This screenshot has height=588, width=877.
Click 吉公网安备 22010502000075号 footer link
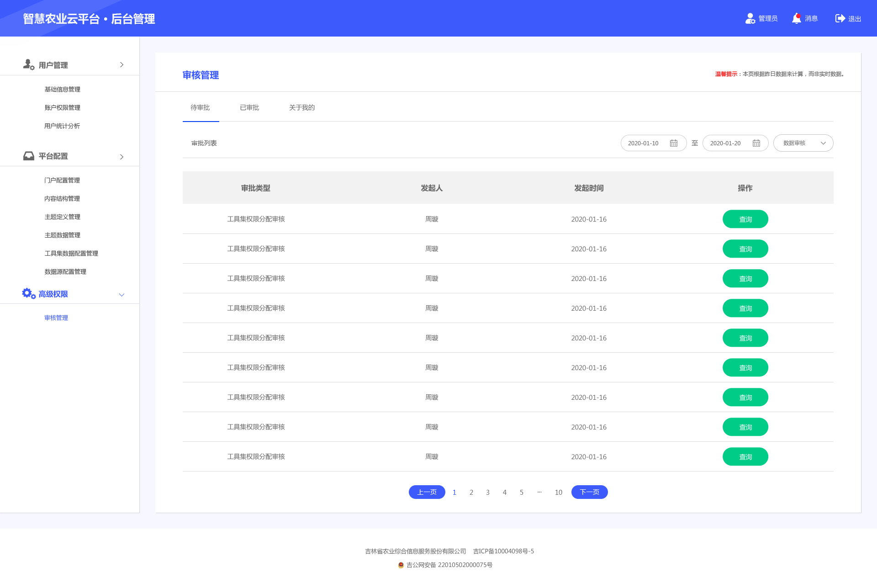coord(449,565)
